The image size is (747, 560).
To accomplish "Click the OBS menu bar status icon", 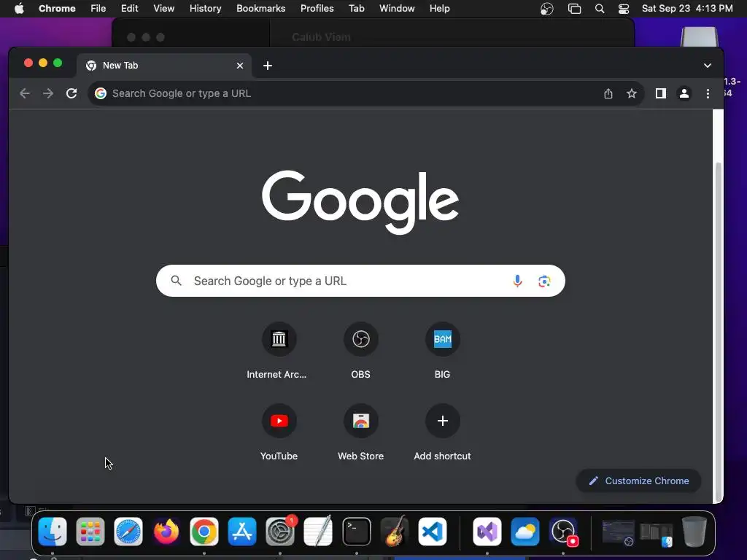I will pos(547,9).
